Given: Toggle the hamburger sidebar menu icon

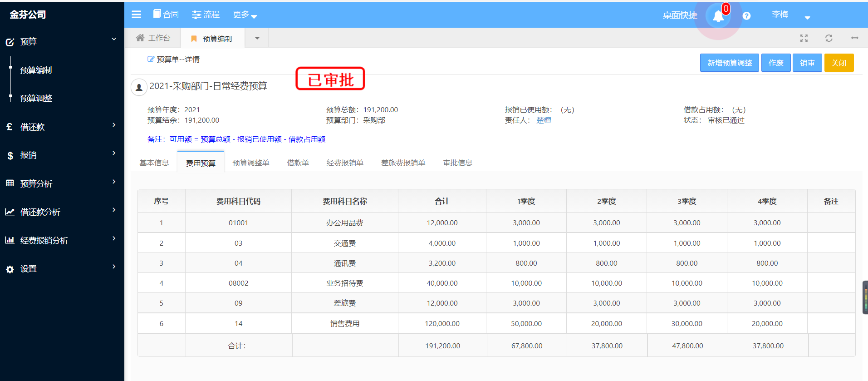Looking at the screenshot, I should [136, 15].
